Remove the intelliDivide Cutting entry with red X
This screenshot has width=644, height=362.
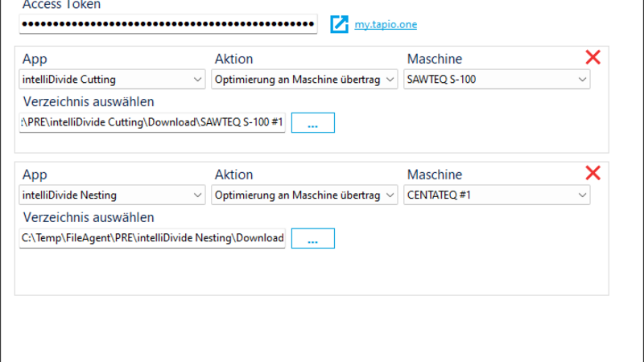coord(592,57)
